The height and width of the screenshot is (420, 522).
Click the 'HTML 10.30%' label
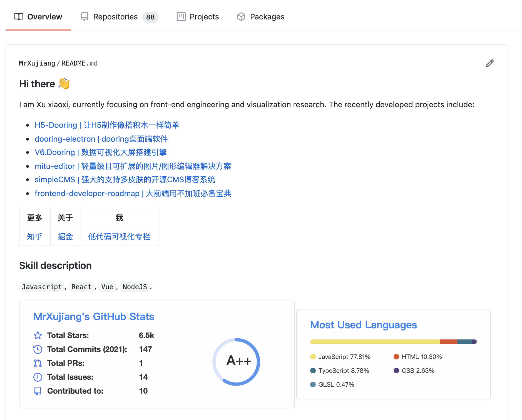coord(422,357)
